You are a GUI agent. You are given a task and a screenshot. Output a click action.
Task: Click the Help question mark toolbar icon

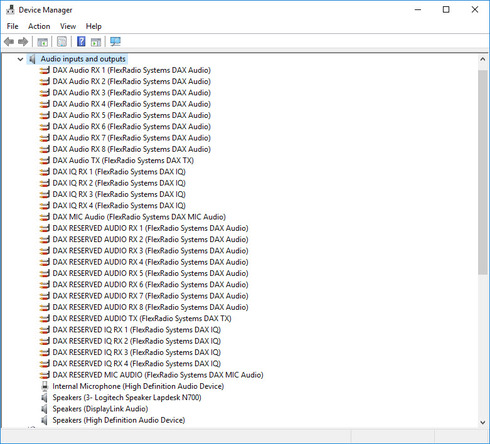(x=81, y=42)
